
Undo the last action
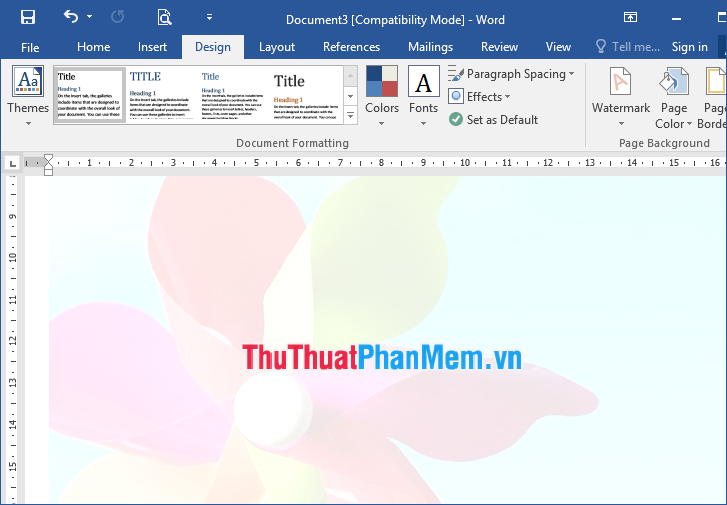[71, 17]
